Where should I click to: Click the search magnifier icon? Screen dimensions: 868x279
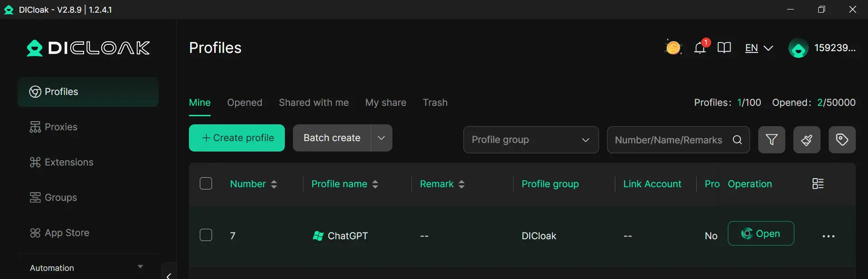point(737,140)
